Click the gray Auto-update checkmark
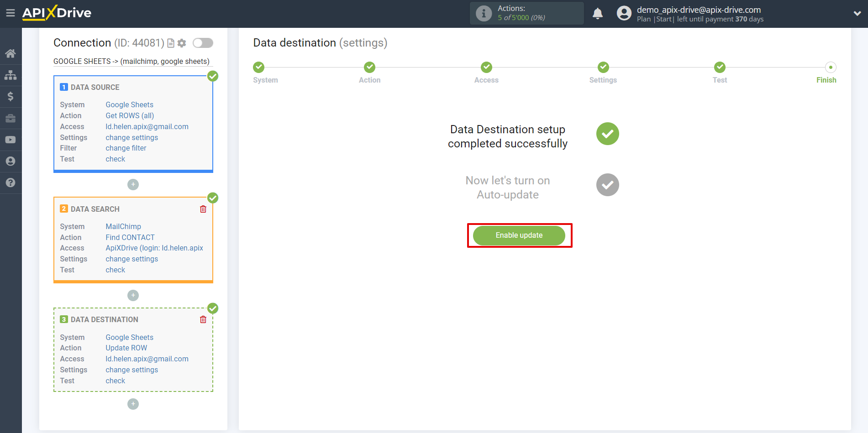 pos(607,185)
